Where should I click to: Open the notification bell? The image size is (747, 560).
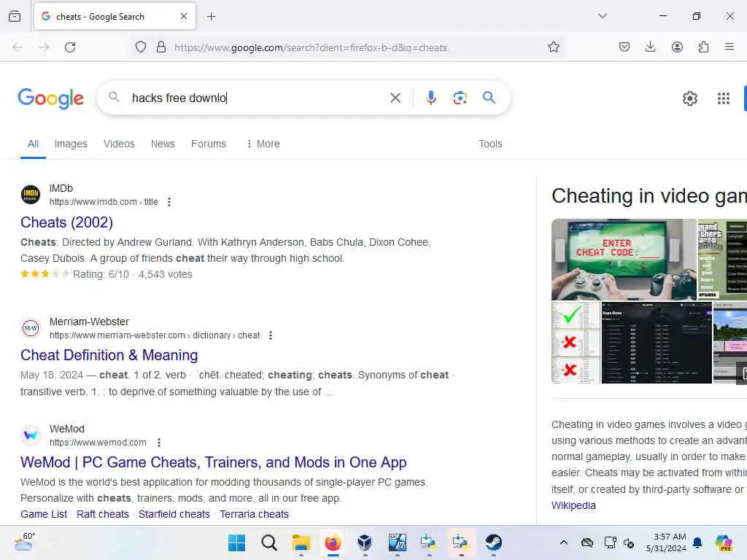click(697, 542)
